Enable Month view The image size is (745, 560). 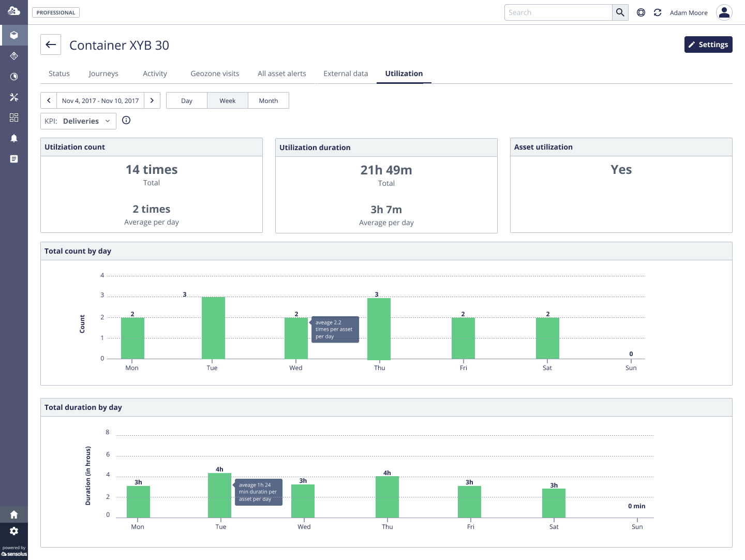(268, 100)
